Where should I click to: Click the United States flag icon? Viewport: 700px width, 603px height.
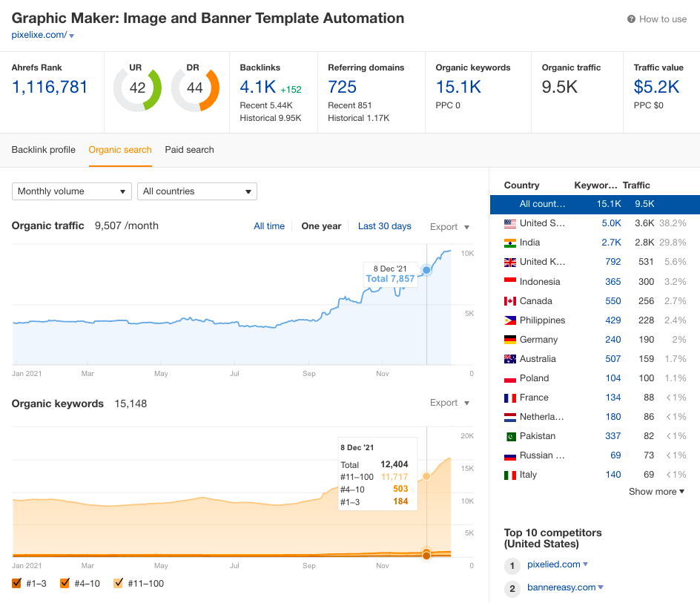coord(510,223)
